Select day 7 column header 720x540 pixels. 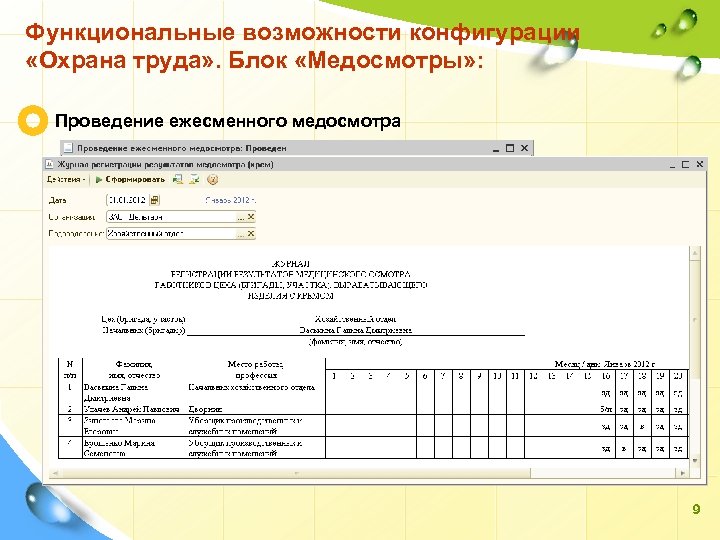[443, 376]
